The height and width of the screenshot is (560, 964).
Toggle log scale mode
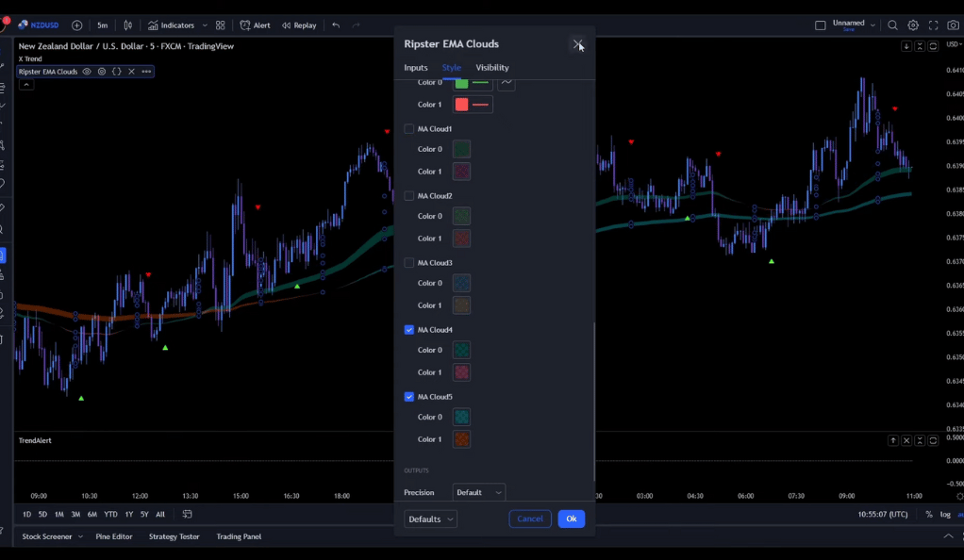pos(945,514)
